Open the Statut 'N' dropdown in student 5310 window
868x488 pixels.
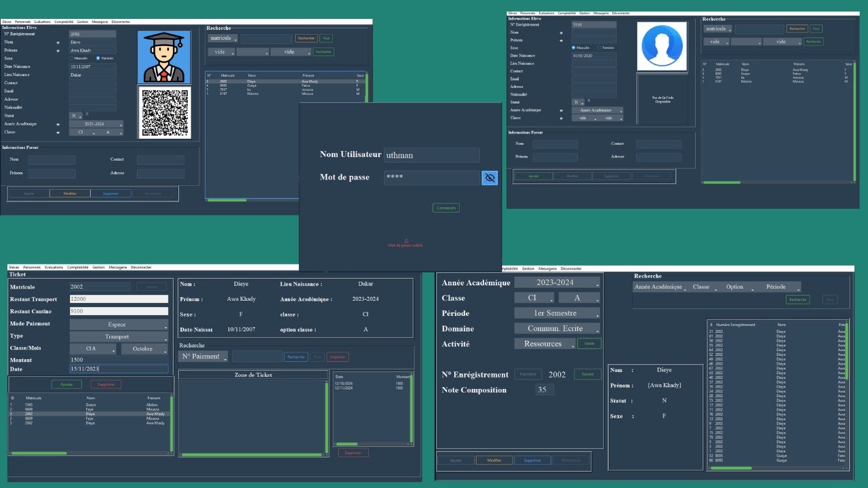(576, 102)
